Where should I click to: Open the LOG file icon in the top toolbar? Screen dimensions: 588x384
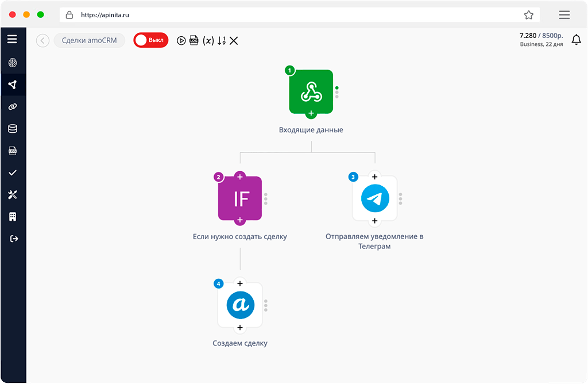(x=194, y=41)
